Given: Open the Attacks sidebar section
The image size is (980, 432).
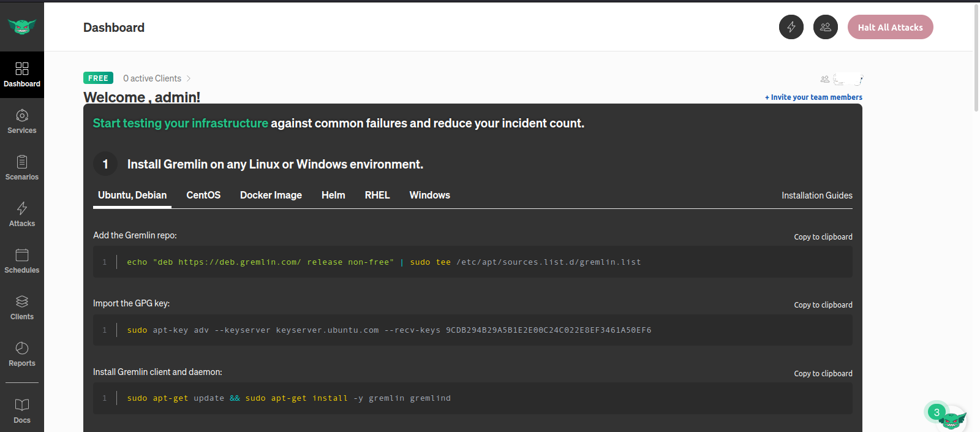Looking at the screenshot, I should (x=22, y=214).
